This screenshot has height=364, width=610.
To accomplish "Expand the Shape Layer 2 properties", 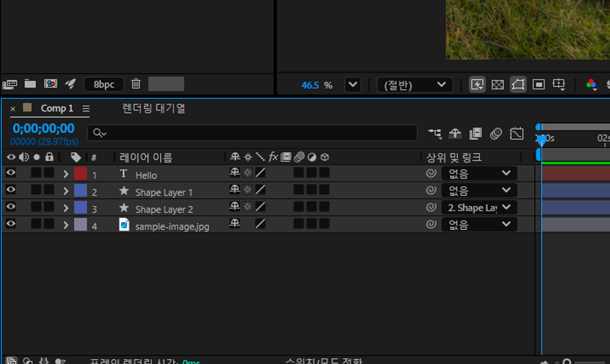I will pyautogui.click(x=66, y=208).
